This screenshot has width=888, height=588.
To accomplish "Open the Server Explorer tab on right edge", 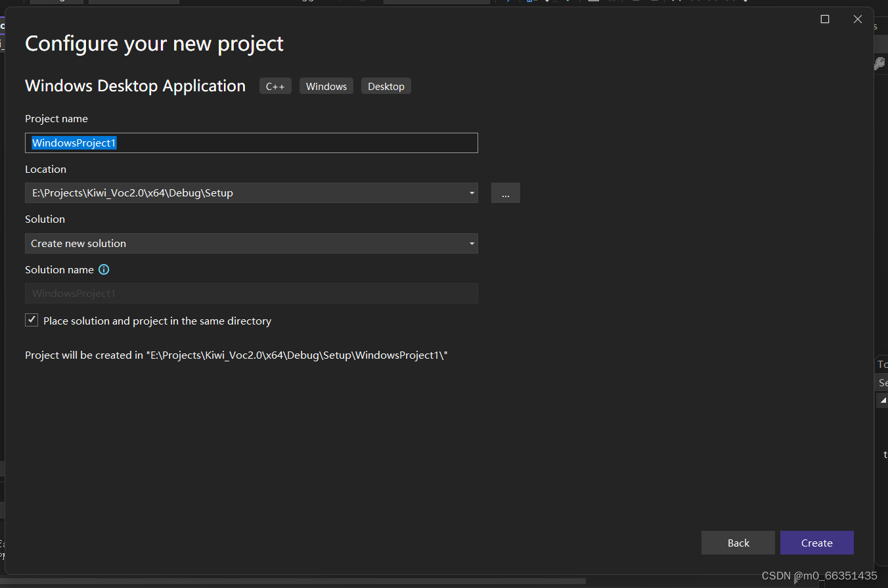I will pos(882,382).
